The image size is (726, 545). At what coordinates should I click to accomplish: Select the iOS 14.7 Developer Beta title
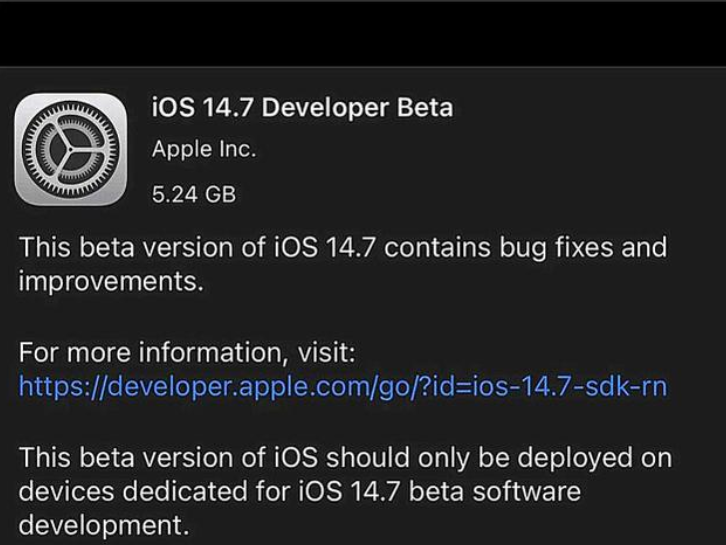tap(301, 107)
